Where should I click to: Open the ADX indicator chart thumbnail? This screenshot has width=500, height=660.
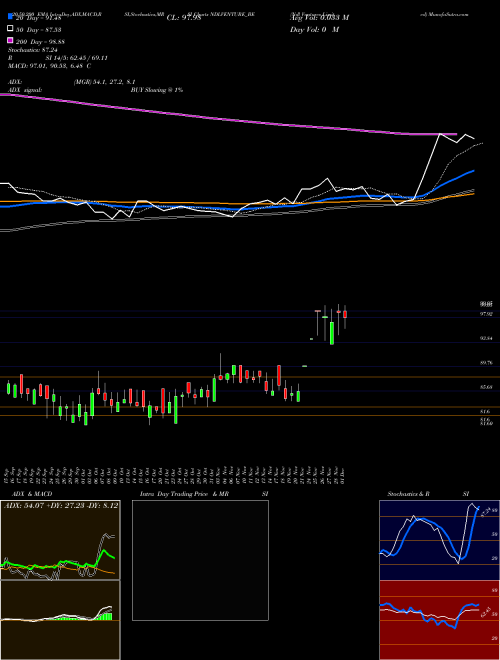click(x=60, y=540)
